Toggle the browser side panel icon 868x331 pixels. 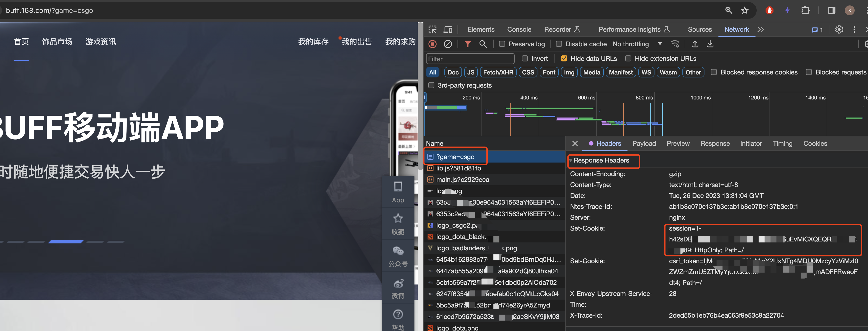[832, 10]
